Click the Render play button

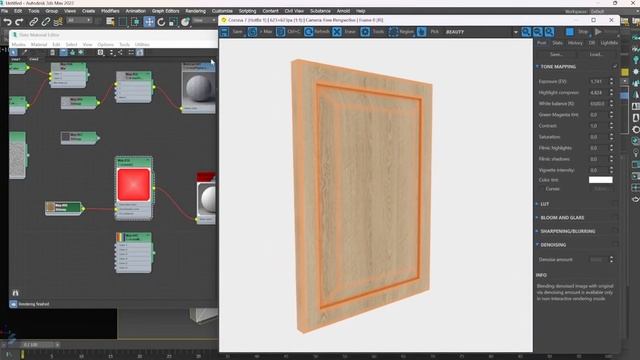598,32
